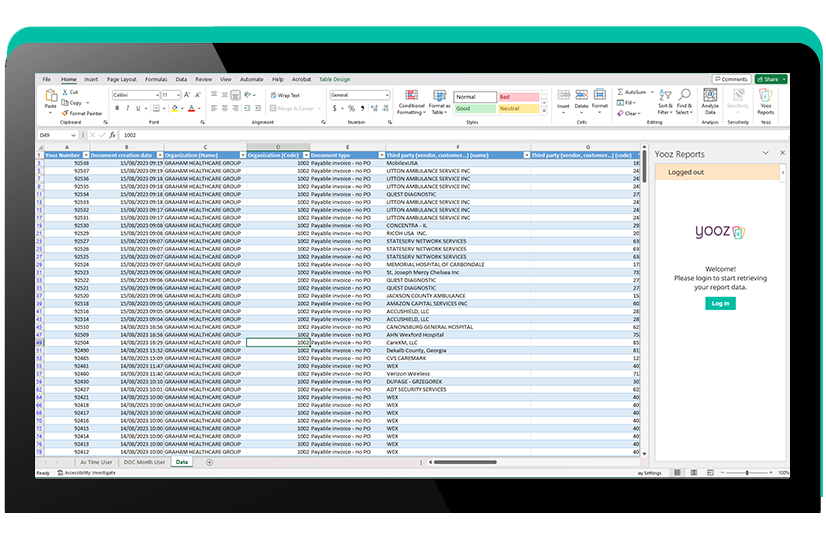The width and height of the screenshot is (826, 541).
Task: Open the font size 11 dropdown
Action: click(x=179, y=95)
